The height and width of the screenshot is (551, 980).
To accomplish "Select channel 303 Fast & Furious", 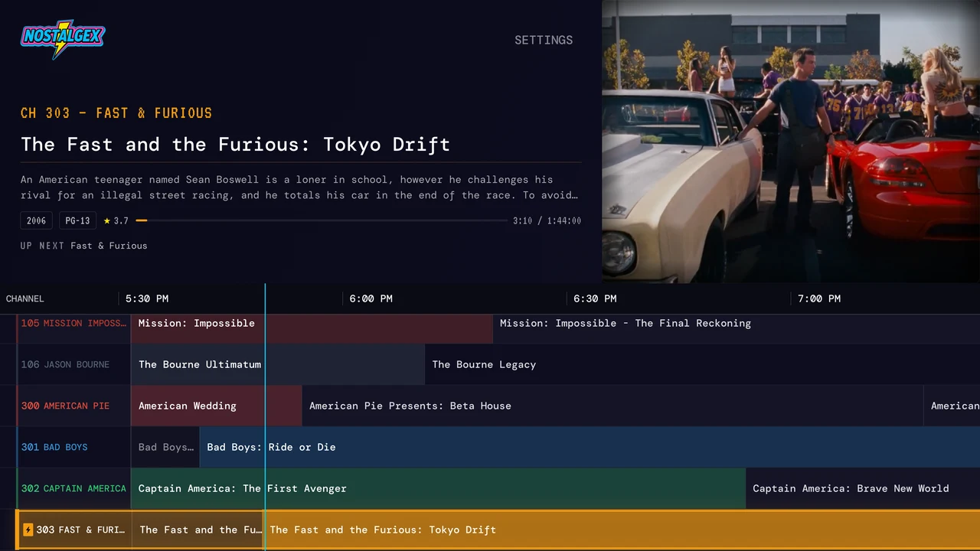I will (x=74, y=530).
